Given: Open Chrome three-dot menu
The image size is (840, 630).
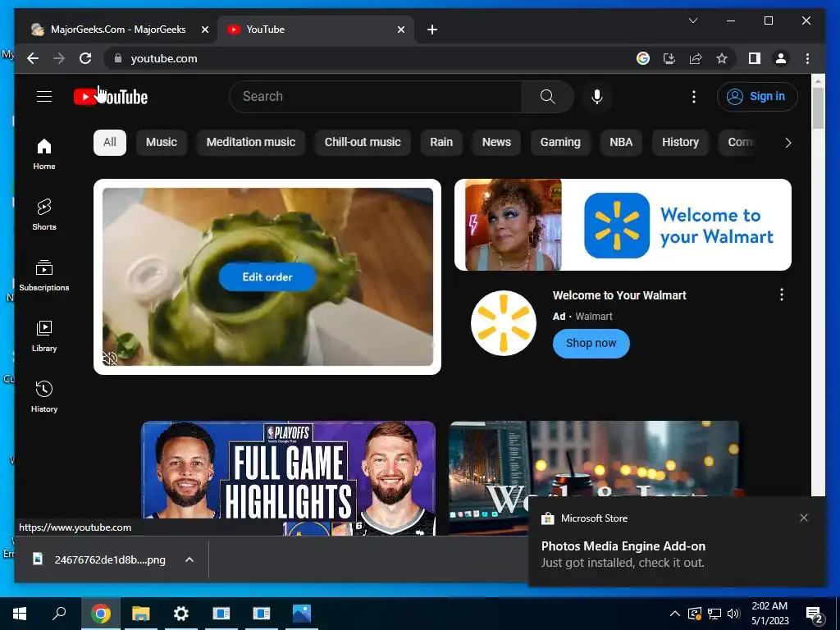Looking at the screenshot, I should coord(807,58).
